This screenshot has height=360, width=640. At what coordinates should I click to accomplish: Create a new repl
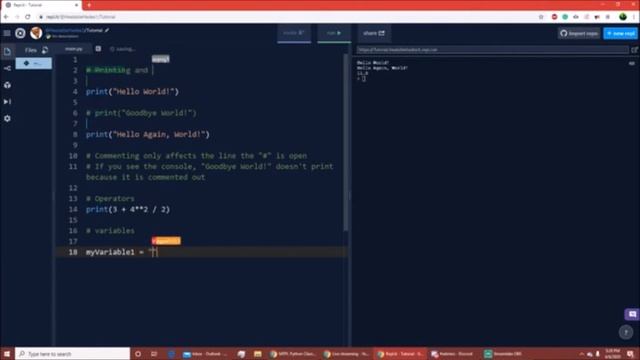(620, 33)
